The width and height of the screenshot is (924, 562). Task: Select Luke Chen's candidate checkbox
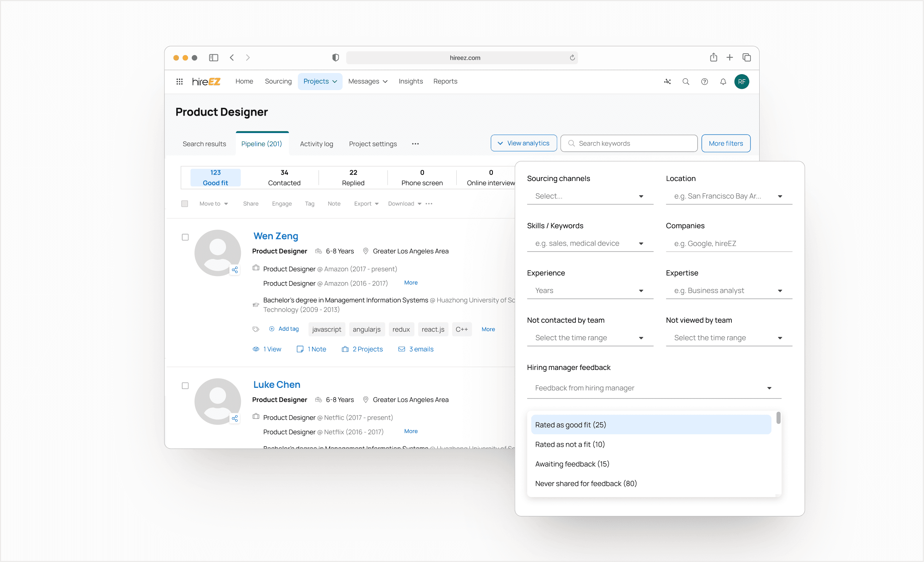[x=185, y=386]
